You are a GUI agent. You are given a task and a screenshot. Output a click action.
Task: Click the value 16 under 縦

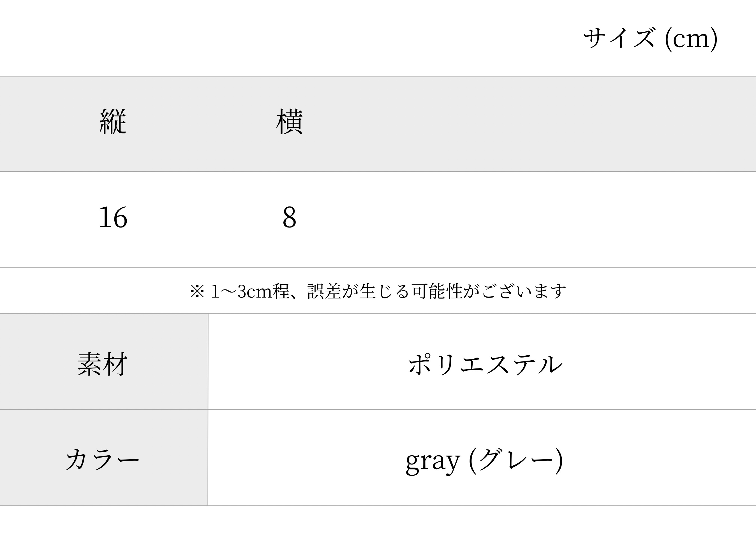[113, 217]
